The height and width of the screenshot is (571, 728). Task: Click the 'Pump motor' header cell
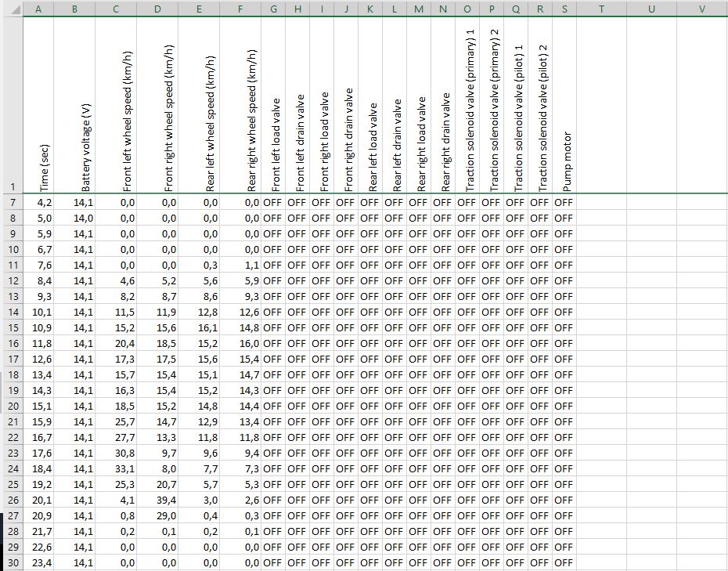[564, 105]
